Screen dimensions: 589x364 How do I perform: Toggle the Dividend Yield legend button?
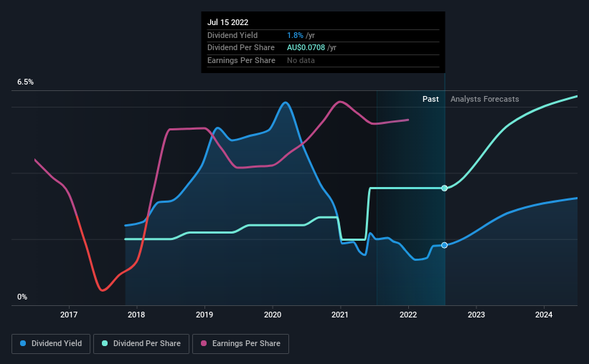pos(51,344)
